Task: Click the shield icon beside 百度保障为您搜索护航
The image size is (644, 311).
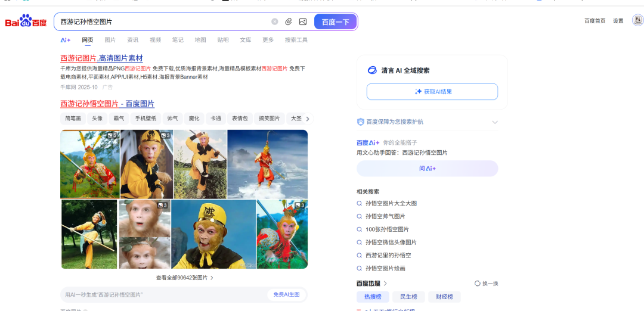Action: [x=361, y=122]
